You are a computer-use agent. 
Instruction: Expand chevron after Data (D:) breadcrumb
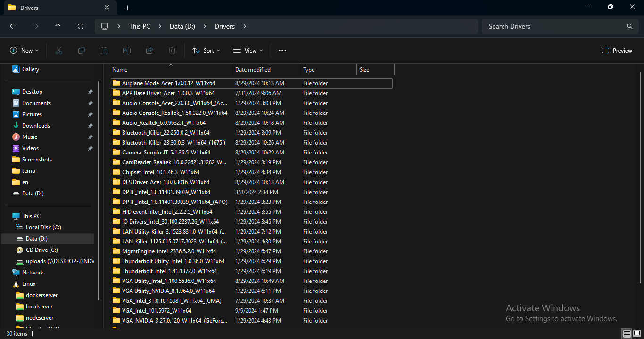(205, 26)
